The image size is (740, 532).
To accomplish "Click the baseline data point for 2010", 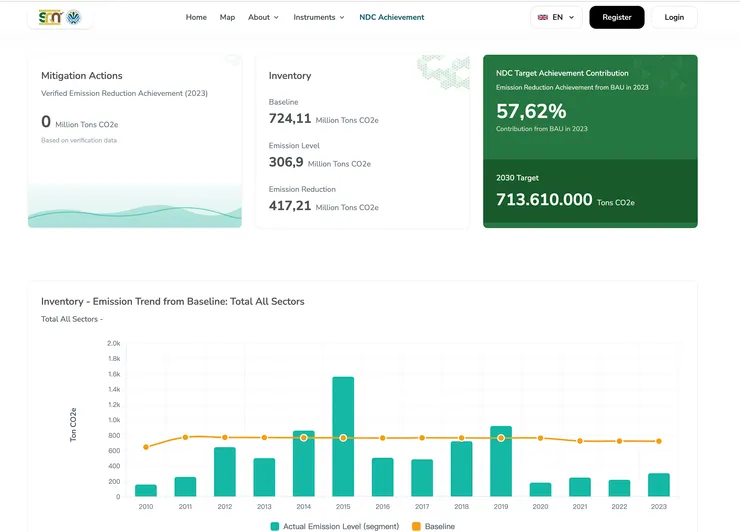I will [146, 447].
